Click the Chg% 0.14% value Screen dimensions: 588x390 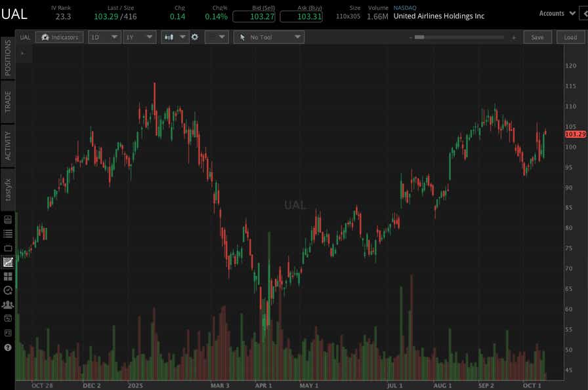(x=217, y=16)
